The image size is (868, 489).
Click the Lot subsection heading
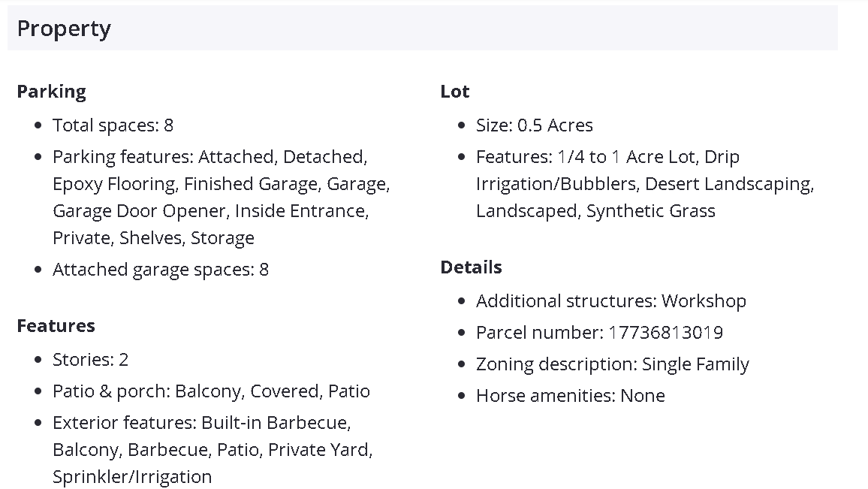[x=454, y=92]
